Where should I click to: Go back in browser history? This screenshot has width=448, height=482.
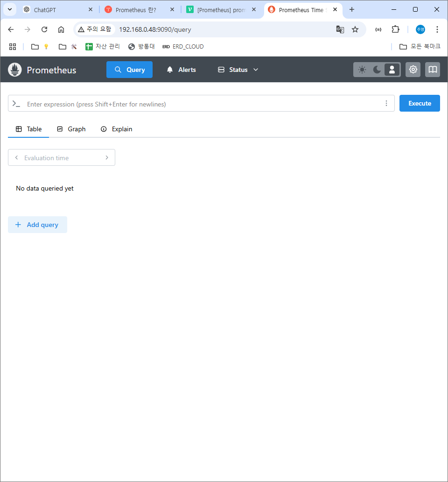[11, 29]
